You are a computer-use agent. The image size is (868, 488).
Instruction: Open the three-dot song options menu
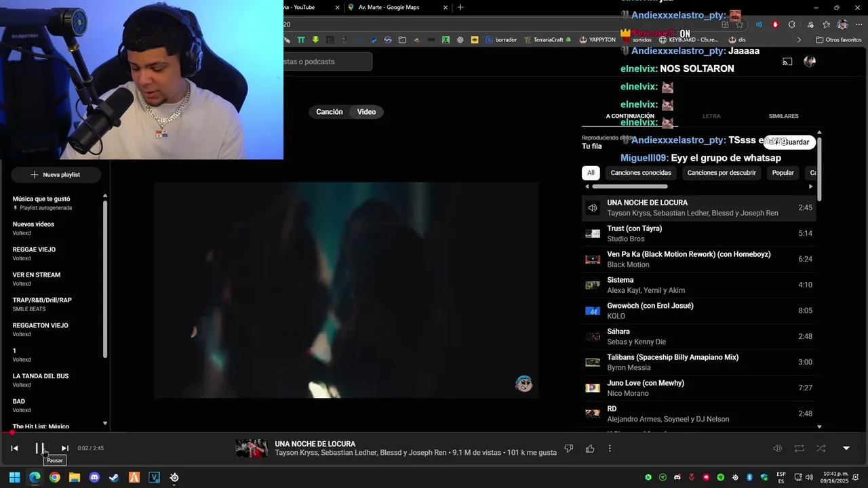click(610, 449)
